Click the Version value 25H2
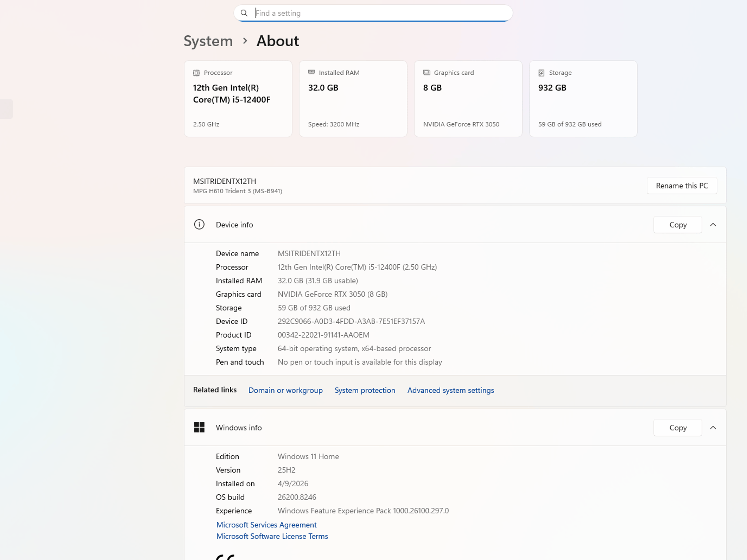Screen dimensions: 747x560 pyautogui.click(x=286, y=470)
